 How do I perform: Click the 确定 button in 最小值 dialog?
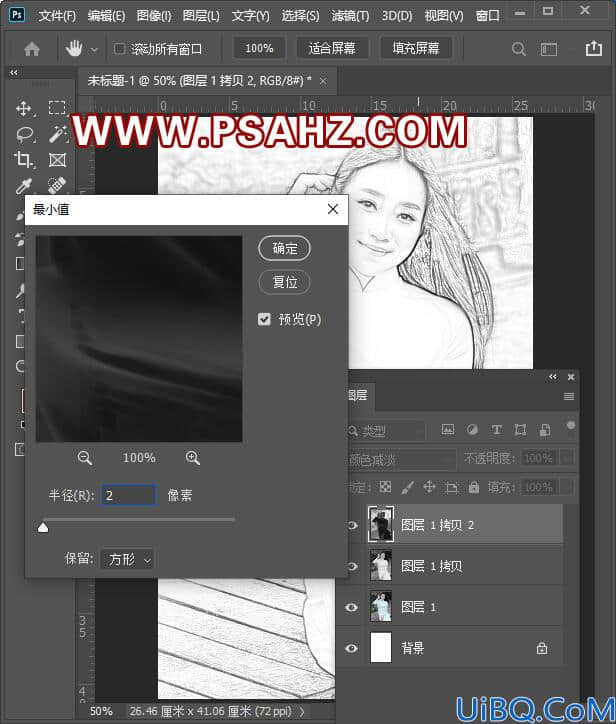284,248
